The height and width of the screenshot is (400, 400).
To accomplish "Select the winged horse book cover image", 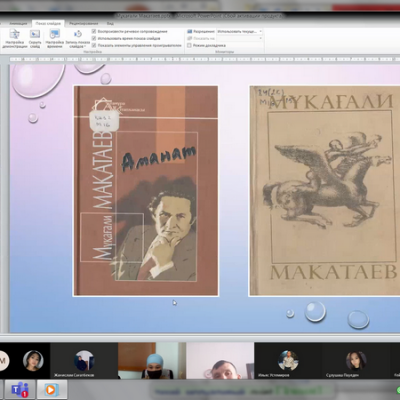I will click(324, 191).
